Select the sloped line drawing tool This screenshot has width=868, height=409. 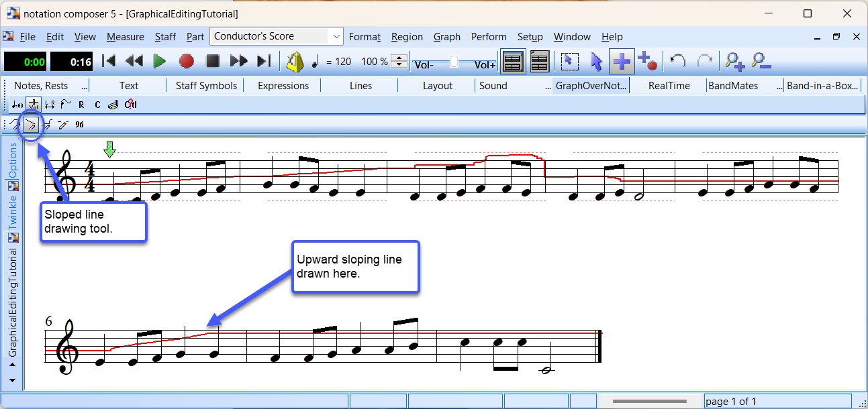tap(30, 124)
